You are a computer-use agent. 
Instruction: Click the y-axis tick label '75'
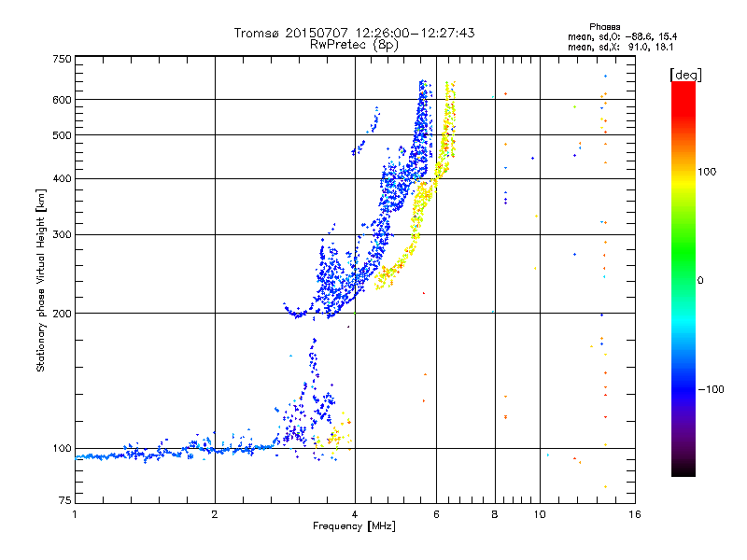coord(65,500)
